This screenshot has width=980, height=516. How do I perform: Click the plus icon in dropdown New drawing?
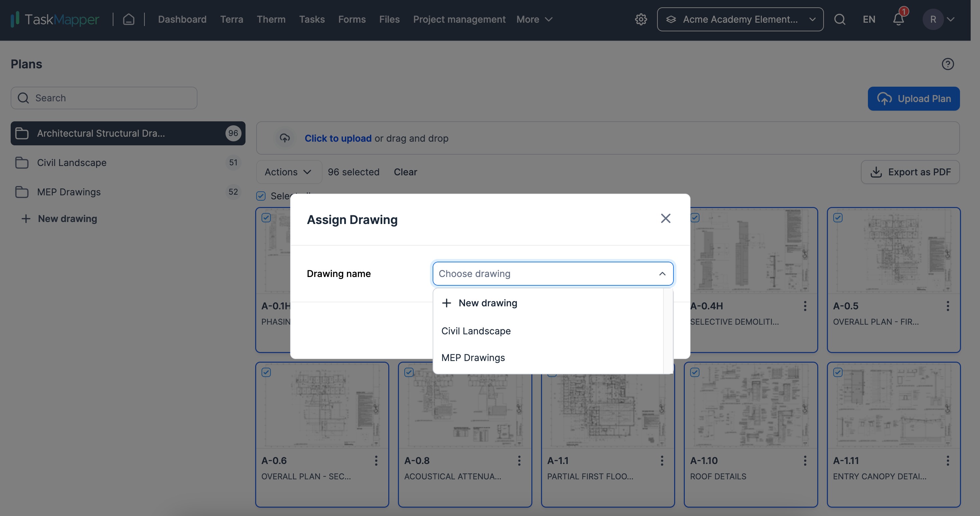click(x=447, y=303)
